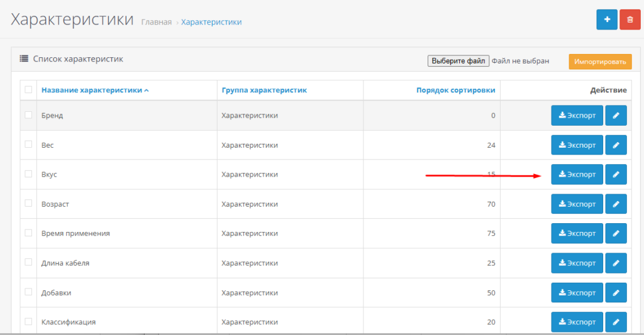The width and height of the screenshot is (644, 335).
Task: Sort by Название характеристики column header
Action: click(x=92, y=90)
